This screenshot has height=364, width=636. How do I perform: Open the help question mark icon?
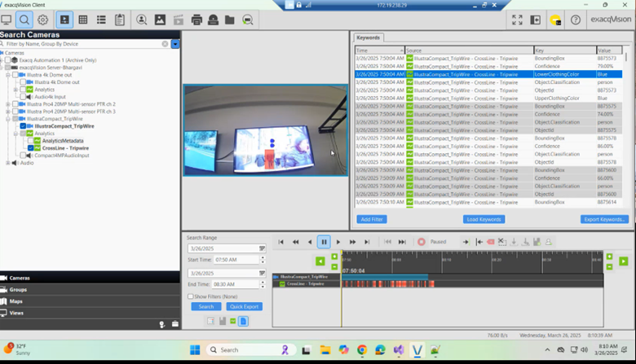coord(575,20)
